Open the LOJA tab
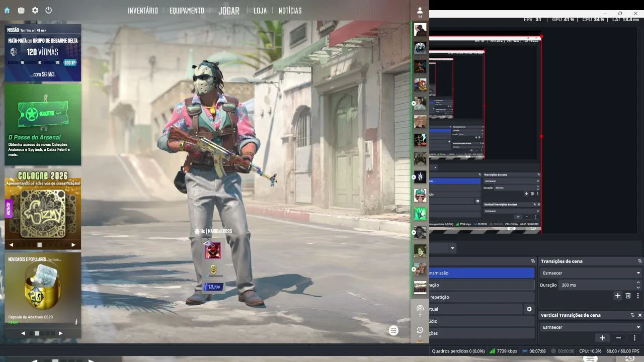This screenshot has width=644, height=362. [x=260, y=11]
